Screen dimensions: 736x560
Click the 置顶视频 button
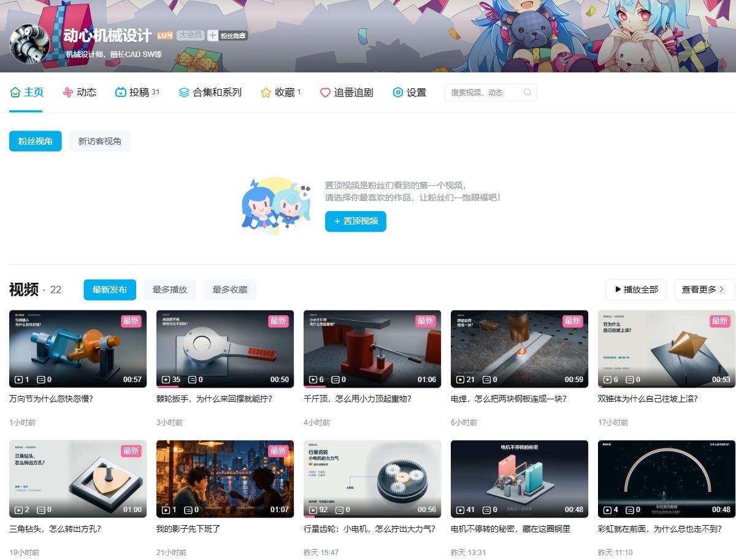356,221
